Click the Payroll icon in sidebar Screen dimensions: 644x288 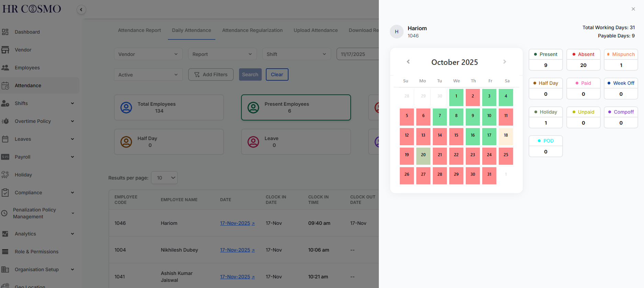tap(5, 157)
